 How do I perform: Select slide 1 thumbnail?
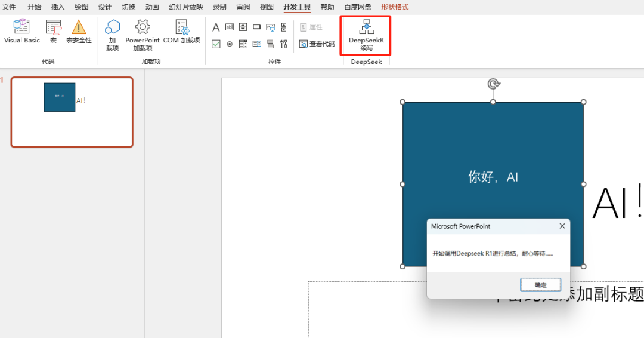point(72,112)
